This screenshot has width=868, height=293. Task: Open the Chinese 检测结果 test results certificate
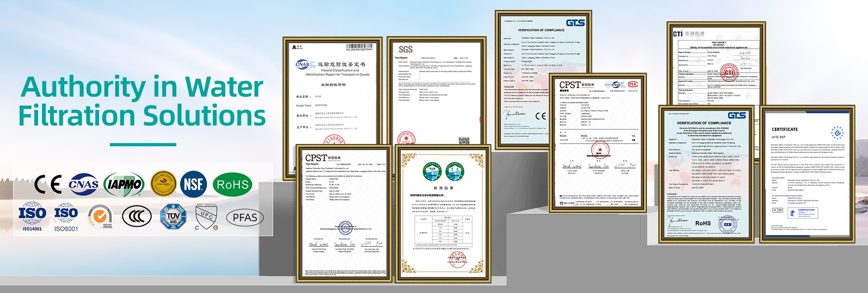[x=443, y=214]
